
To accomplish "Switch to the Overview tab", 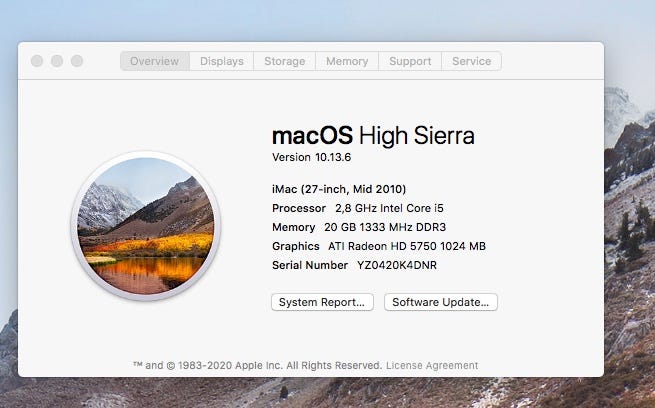I will pyautogui.click(x=155, y=61).
